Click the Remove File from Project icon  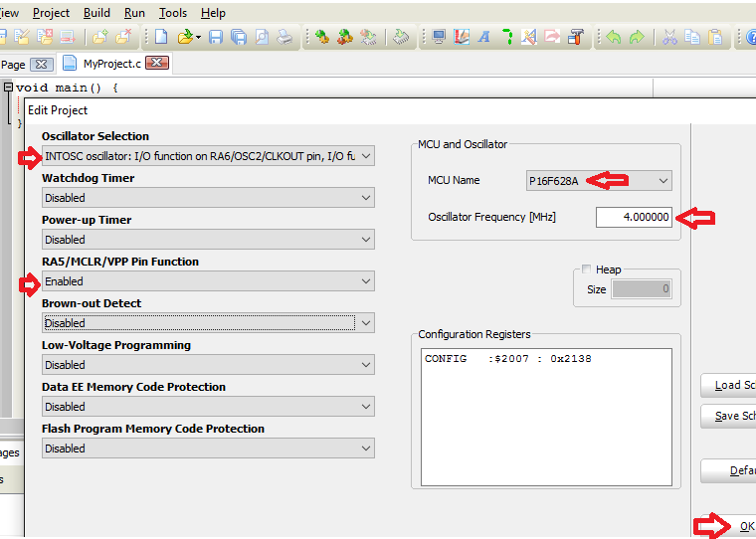[x=123, y=37]
